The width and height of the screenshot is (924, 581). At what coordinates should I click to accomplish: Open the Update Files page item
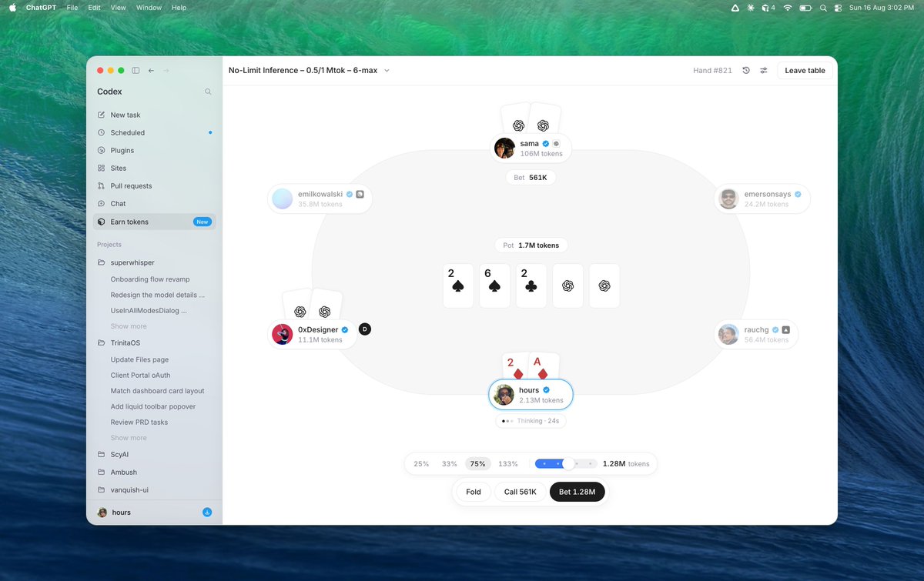coord(139,359)
